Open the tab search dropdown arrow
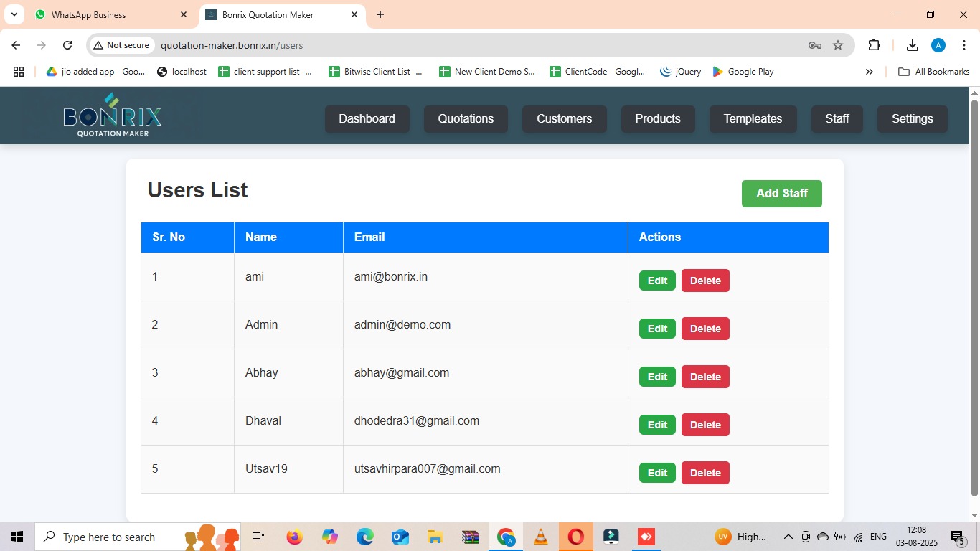The image size is (980, 551). click(14, 14)
